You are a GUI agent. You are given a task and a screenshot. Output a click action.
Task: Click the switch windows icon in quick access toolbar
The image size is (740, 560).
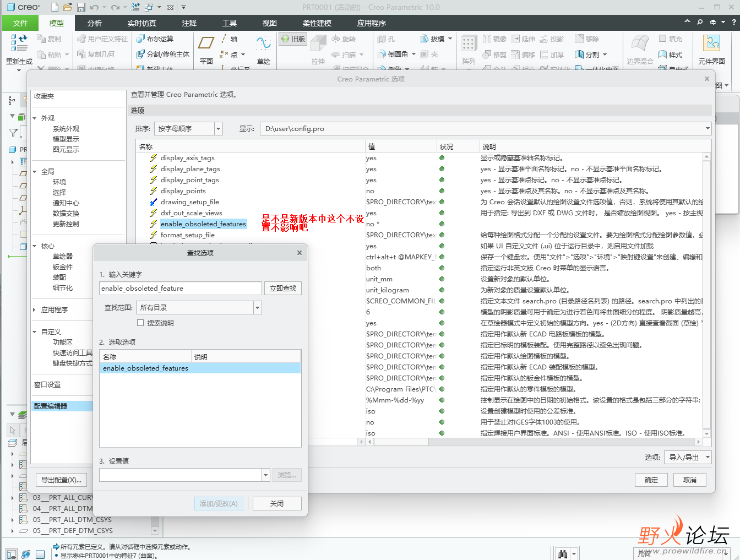point(149,7)
